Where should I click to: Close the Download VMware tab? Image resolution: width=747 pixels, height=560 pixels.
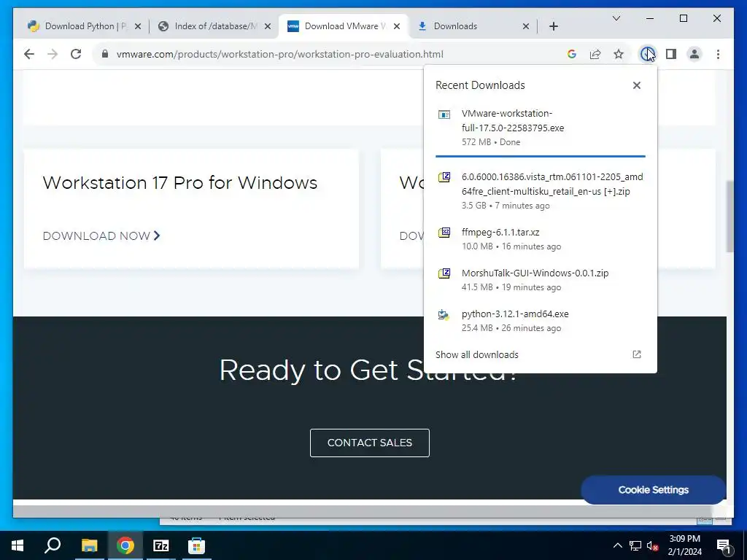pos(397,26)
